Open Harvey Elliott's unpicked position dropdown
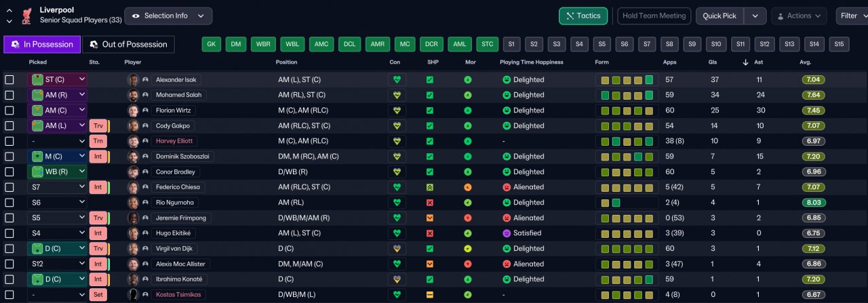Viewport: 868px width, 303px height. click(58, 141)
